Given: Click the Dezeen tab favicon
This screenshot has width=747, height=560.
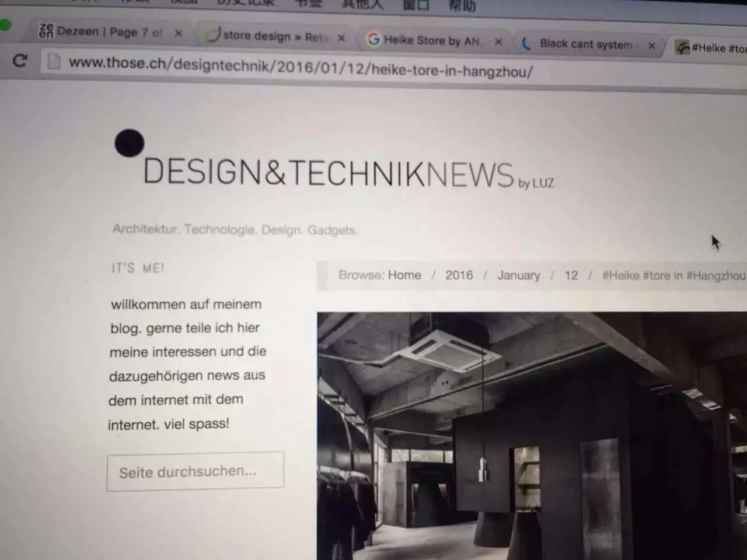Looking at the screenshot, I should [x=46, y=30].
